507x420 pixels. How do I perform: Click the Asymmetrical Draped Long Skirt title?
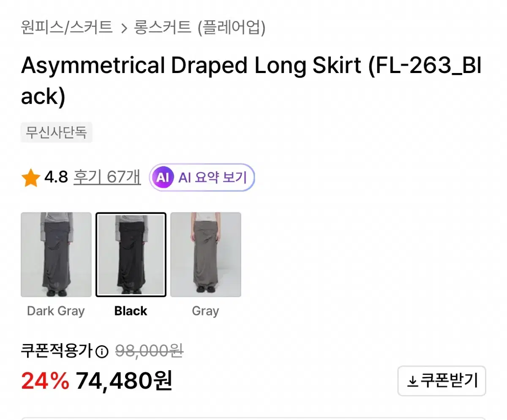(251, 81)
